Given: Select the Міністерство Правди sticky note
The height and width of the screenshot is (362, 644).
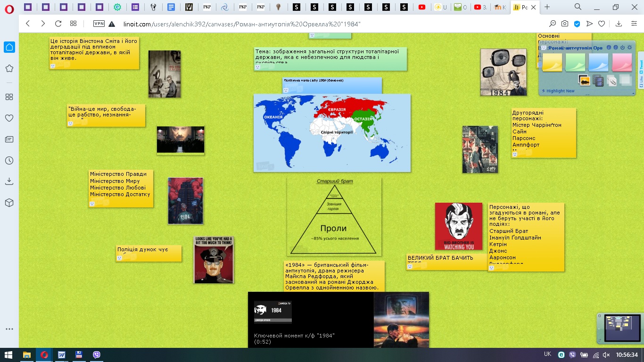Looking at the screenshot, I should point(121,189).
